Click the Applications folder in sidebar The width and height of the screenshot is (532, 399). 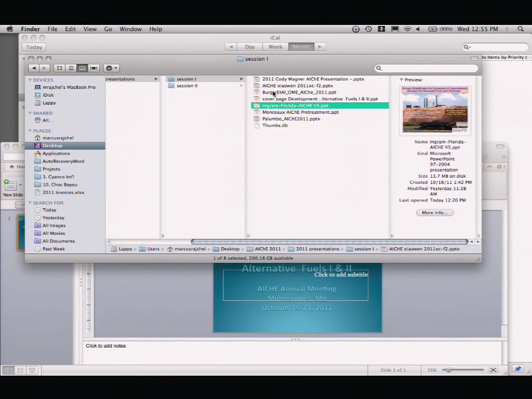pos(56,153)
